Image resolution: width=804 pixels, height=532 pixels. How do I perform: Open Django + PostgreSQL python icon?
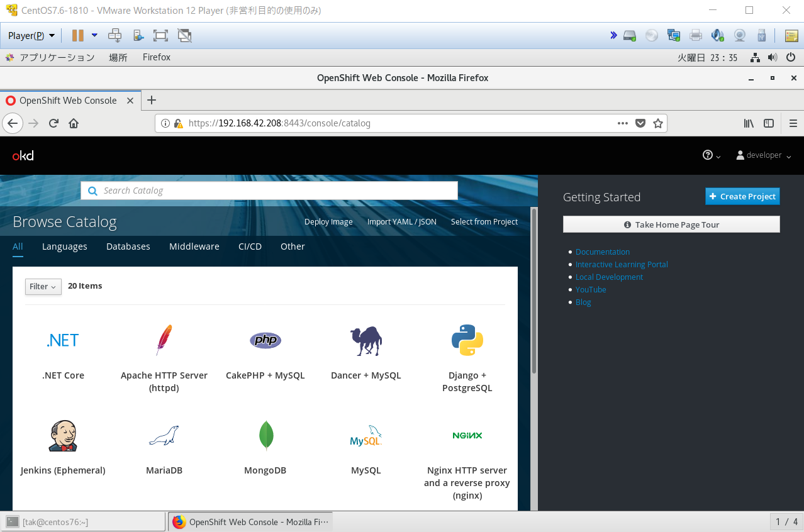[x=467, y=340]
